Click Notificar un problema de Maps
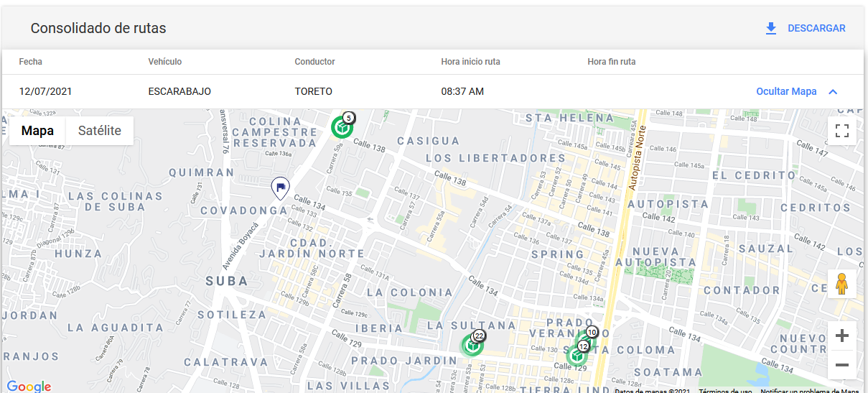Viewport: 868px width, 393px height. tap(809, 392)
